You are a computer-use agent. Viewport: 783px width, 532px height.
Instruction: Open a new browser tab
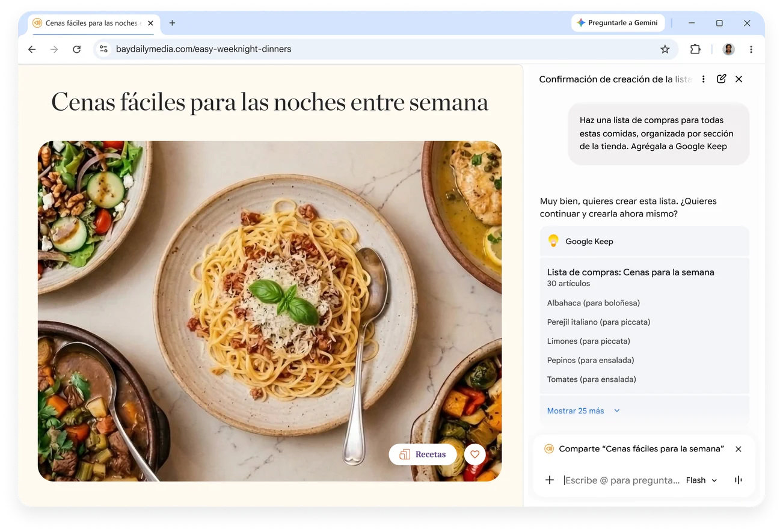(172, 23)
